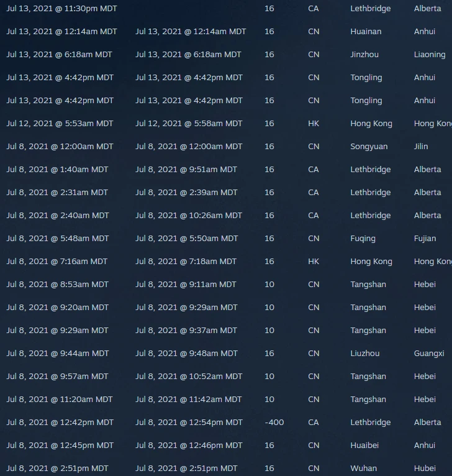Click 'Jul 8, 2021 @ 1:40am MDT' timestamp

point(57,170)
